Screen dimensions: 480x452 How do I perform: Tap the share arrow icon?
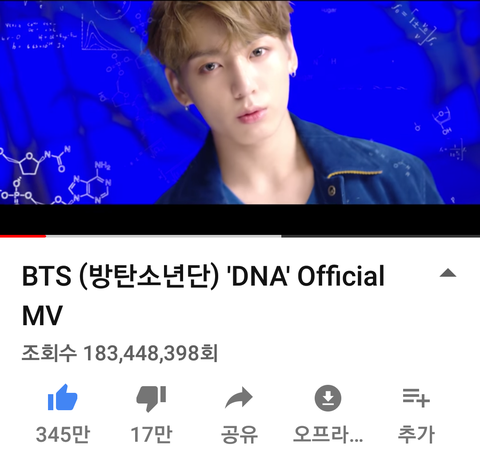[239, 397]
